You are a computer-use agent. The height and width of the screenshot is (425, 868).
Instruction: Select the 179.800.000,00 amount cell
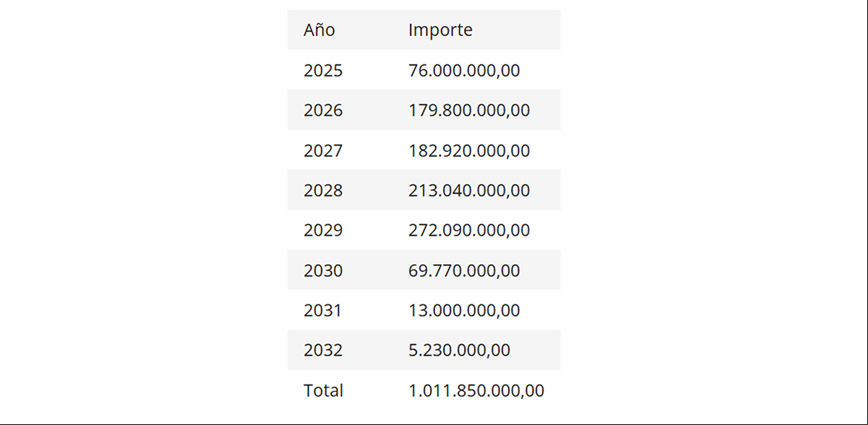(469, 111)
